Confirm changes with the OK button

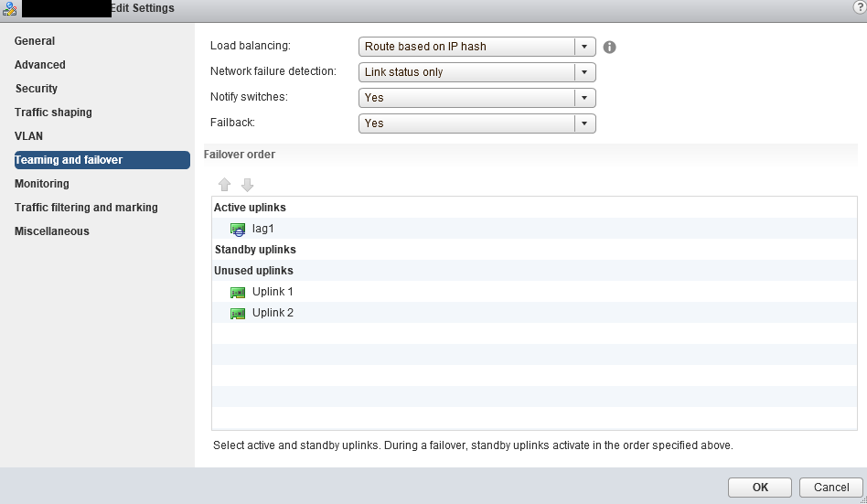[760, 487]
